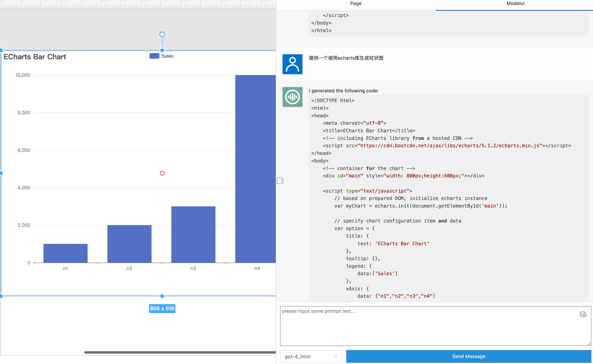
Task: Click the xAxis data array code line
Action: pyautogui.click(x=396, y=296)
